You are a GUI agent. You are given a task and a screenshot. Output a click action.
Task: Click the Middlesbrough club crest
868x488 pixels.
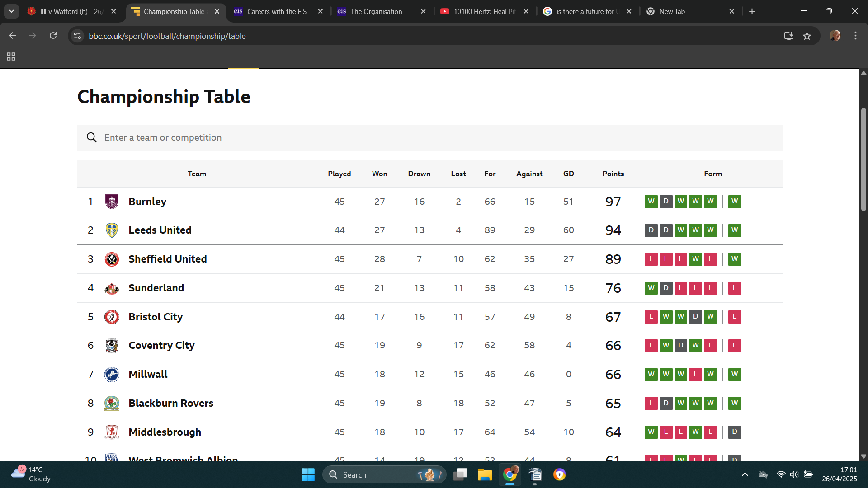pos(112,432)
